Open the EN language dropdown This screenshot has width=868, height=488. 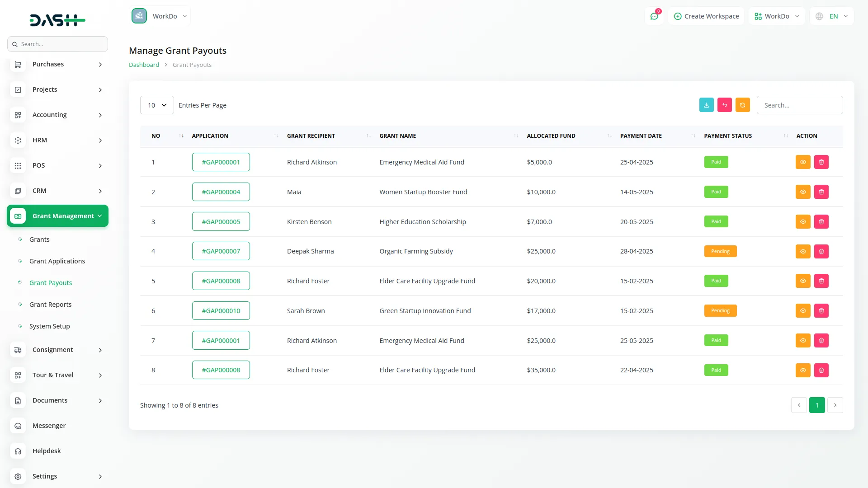(x=835, y=16)
